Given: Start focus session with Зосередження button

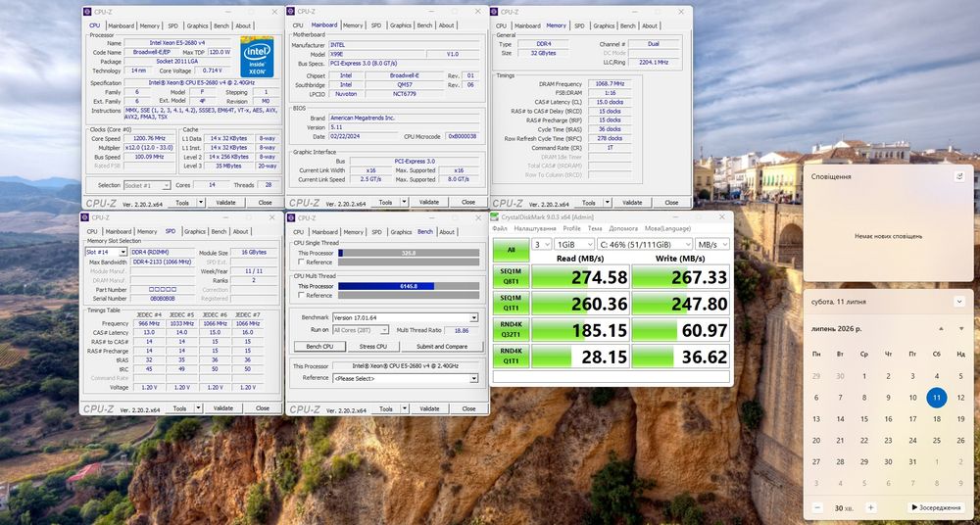Looking at the screenshot, I should click(936, 507).
